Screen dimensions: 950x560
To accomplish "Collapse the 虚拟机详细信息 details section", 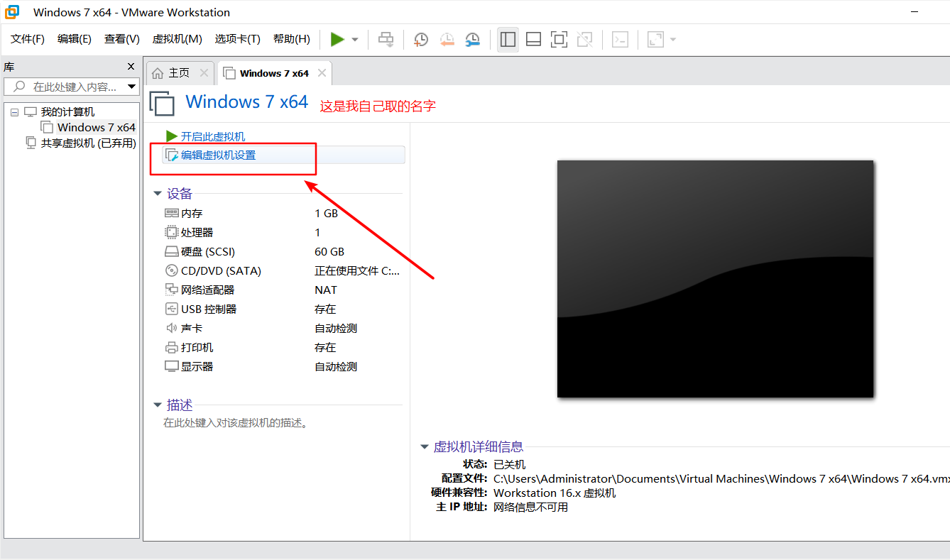I will 424,446.
